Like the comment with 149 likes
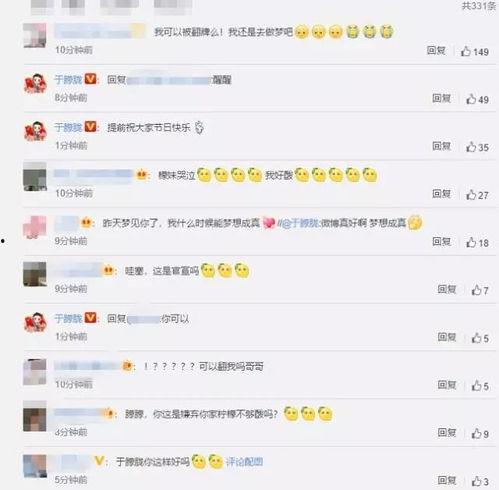Screen dimensions: 499x490 [475, 52]
